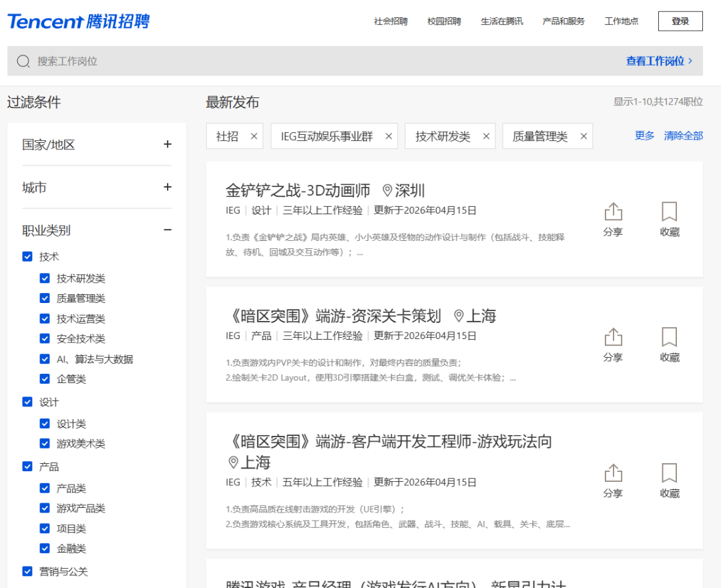Add 《暗区突围》资深关卡策划 to favorites
721x588 pixels.
coord(669,339)
